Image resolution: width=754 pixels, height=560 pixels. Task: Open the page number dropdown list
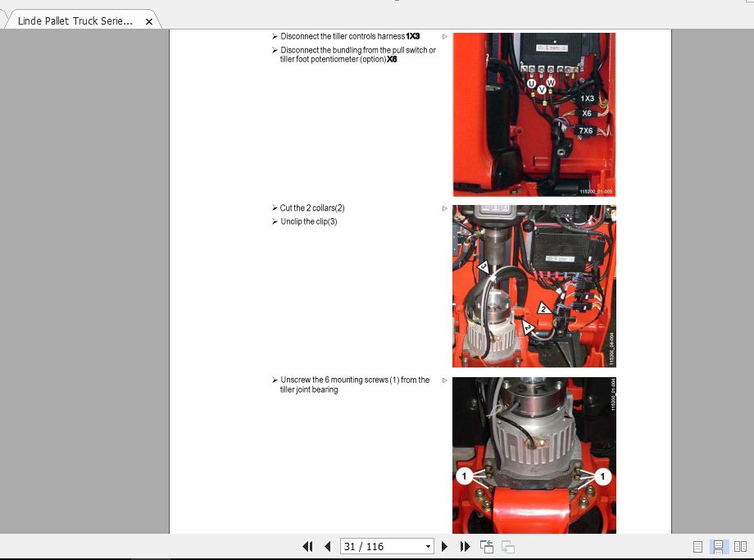click(428, 547)
